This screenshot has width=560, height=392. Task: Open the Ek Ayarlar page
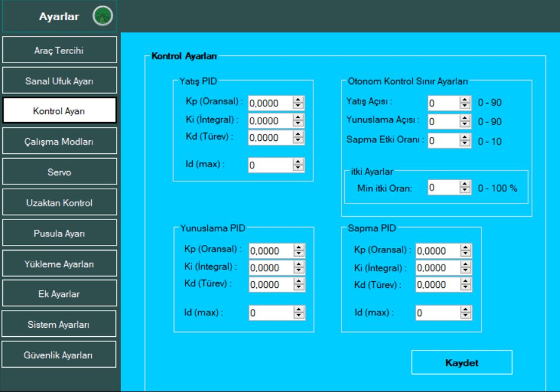[x=59, y=293]
